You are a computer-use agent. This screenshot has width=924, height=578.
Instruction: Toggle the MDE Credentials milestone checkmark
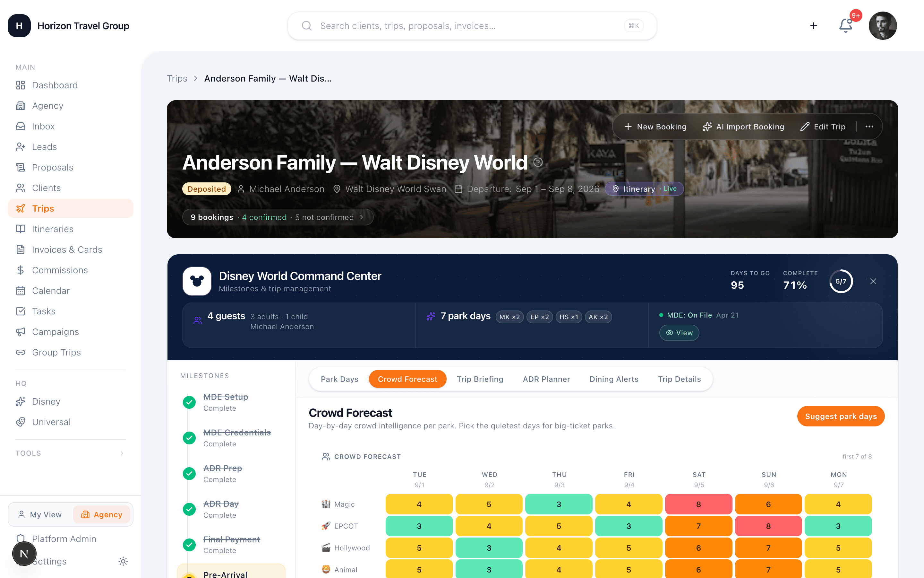click(189, 438)
